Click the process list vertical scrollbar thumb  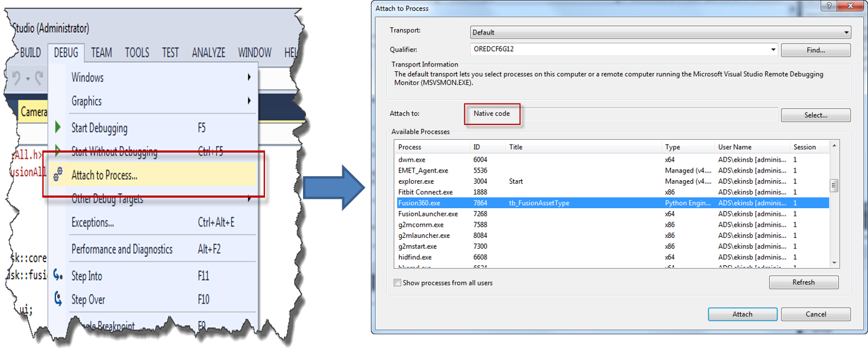tap(833, 186)
